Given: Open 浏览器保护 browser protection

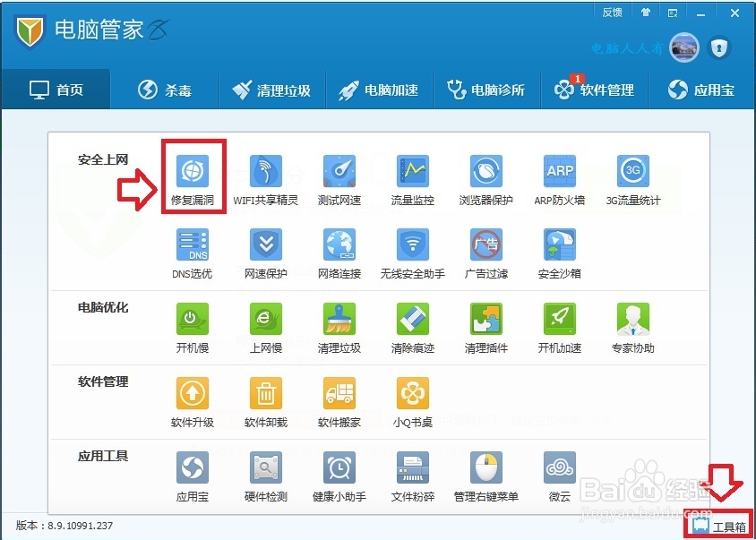Looking at the screenshot, I should click(486, 179).
